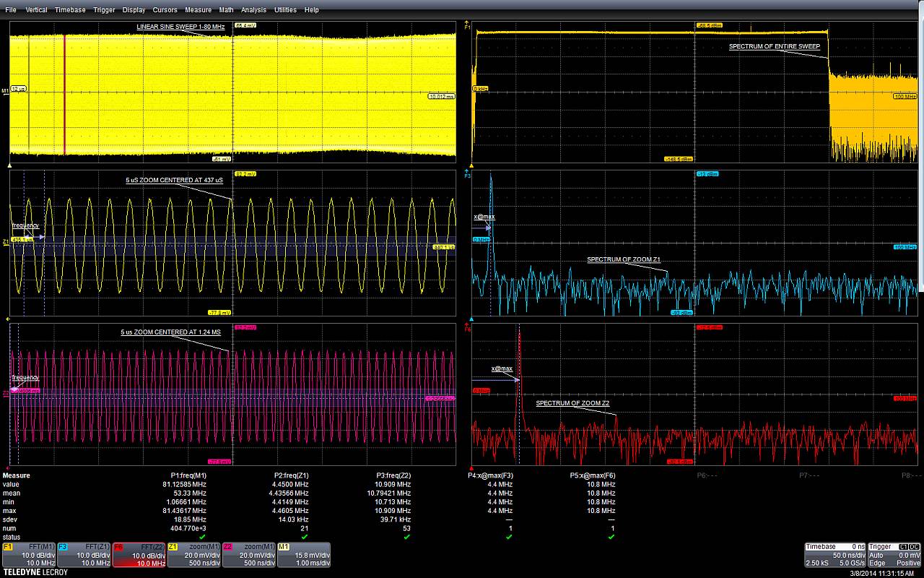The height and width of the screenshot is (578, 924).
Task: Click the Z1 trace label beside the yellow zoom
Action: 5,241
